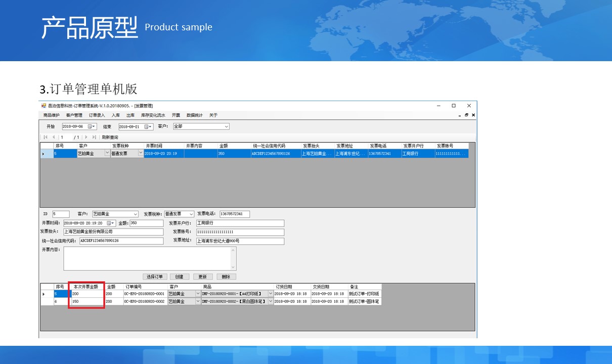612x364 pixels.
Task: Click 开票时间 column header in invoice grid
Action: point(164,146)
